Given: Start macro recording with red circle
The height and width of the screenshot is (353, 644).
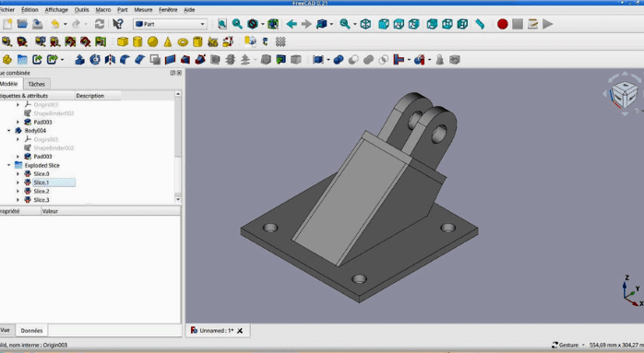Looking at the screenshot, I should [x=502, y=24].
